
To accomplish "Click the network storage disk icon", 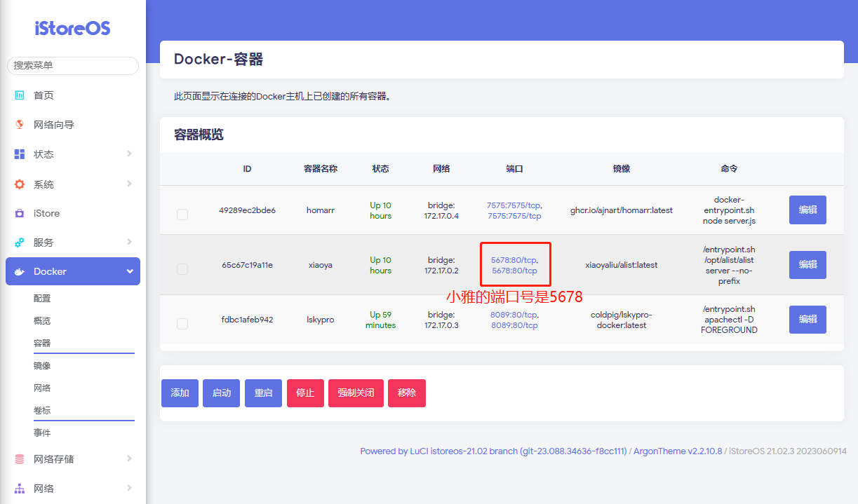I will tap(20, 459).
